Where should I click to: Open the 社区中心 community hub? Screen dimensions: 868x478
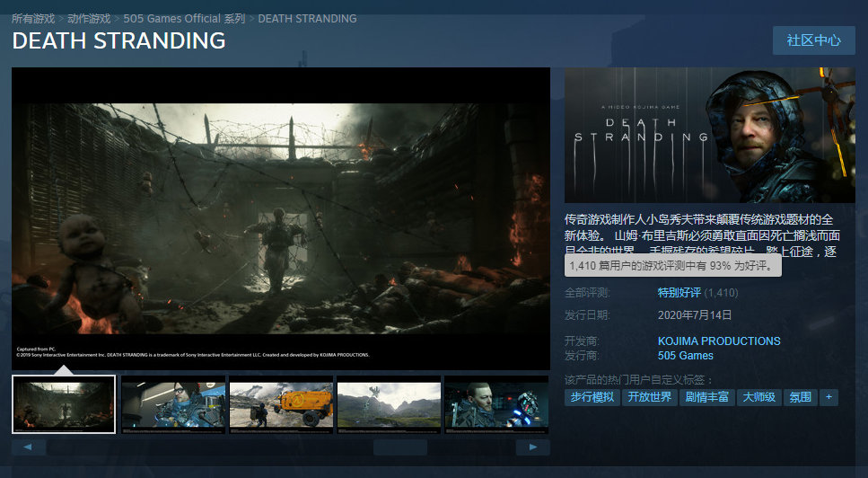pyautogui.click(x=813, y=40)
